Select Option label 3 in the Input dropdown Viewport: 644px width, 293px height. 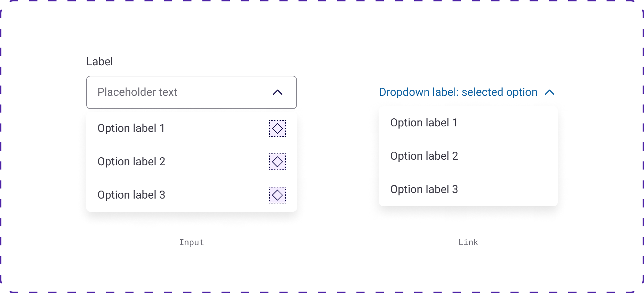coord(131,195)
